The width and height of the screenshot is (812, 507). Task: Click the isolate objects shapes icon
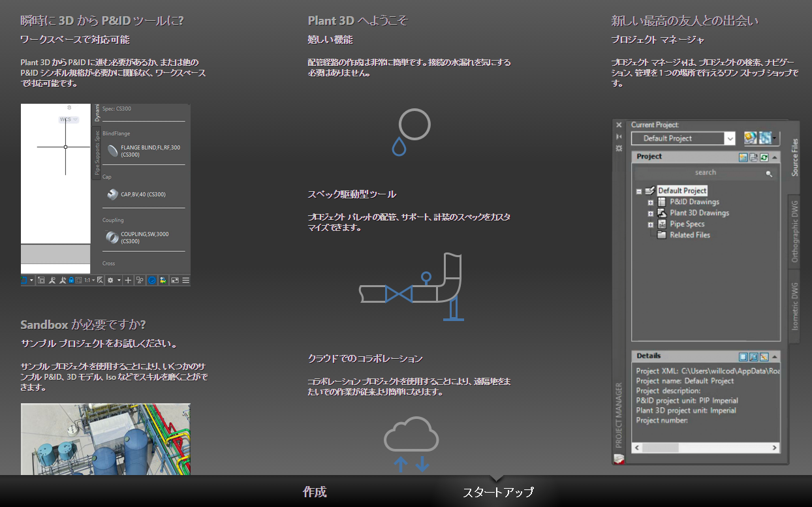140,281
